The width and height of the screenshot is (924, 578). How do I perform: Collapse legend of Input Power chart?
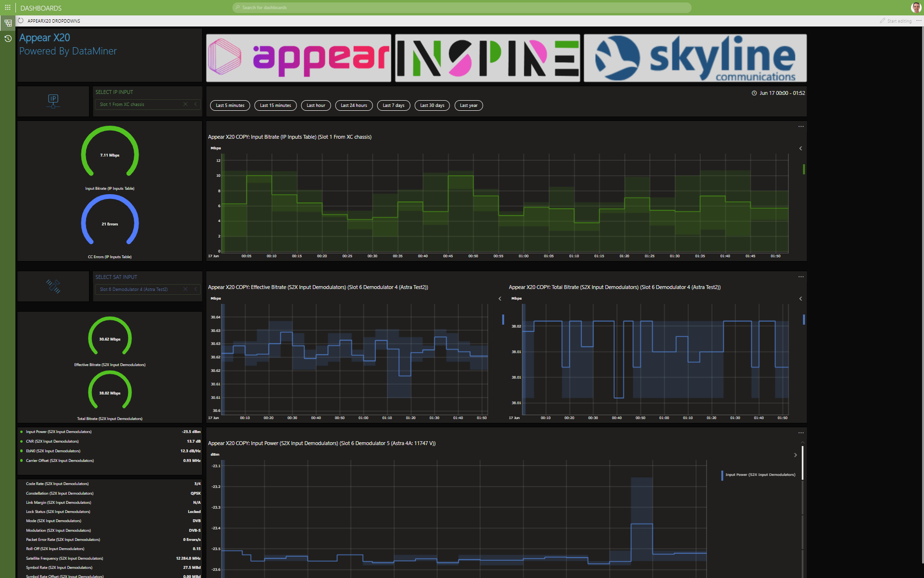pos(795,455)
